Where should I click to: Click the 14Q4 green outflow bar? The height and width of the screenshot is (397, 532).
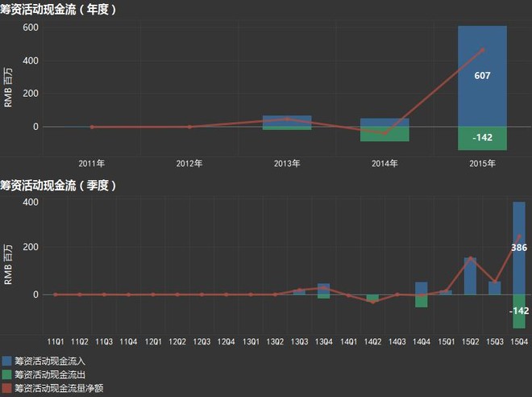(x=422, y=301)
